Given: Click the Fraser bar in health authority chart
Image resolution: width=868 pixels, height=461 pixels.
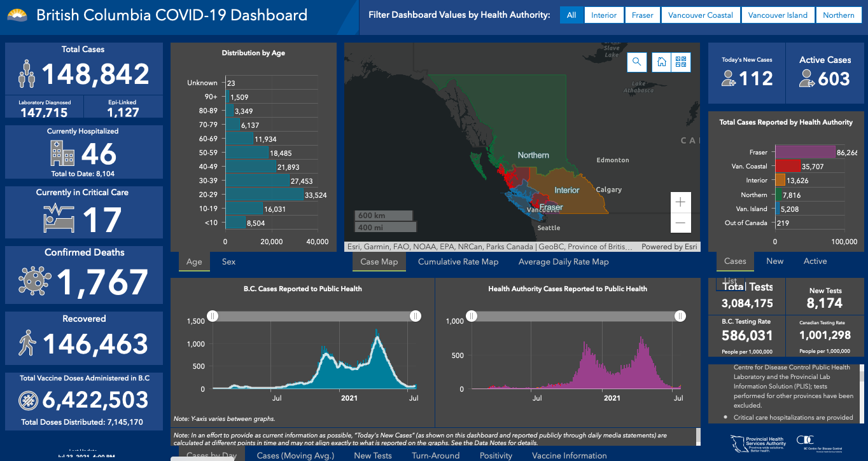Looking at the screenshot, I should (x=805, y=152).
